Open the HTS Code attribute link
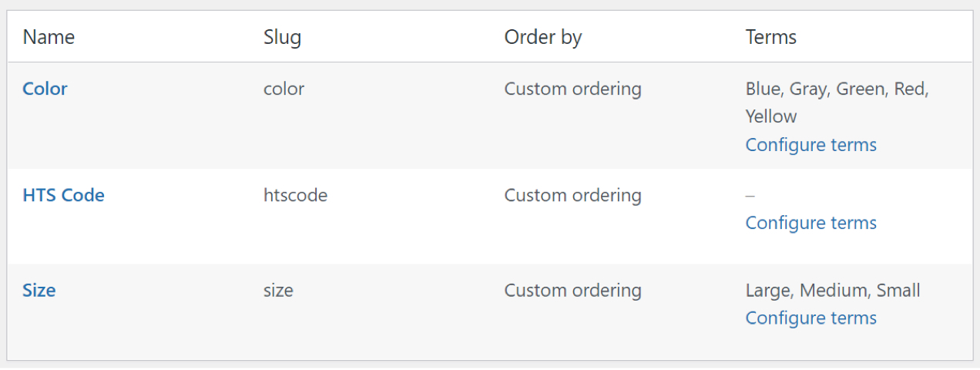 point(63,195)
